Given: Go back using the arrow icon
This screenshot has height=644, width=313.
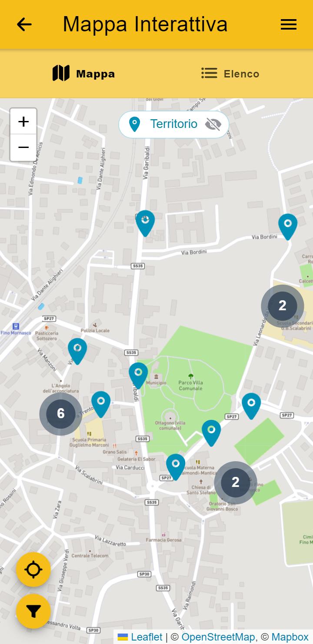Looking at the screenshot, I should point(24,24).
